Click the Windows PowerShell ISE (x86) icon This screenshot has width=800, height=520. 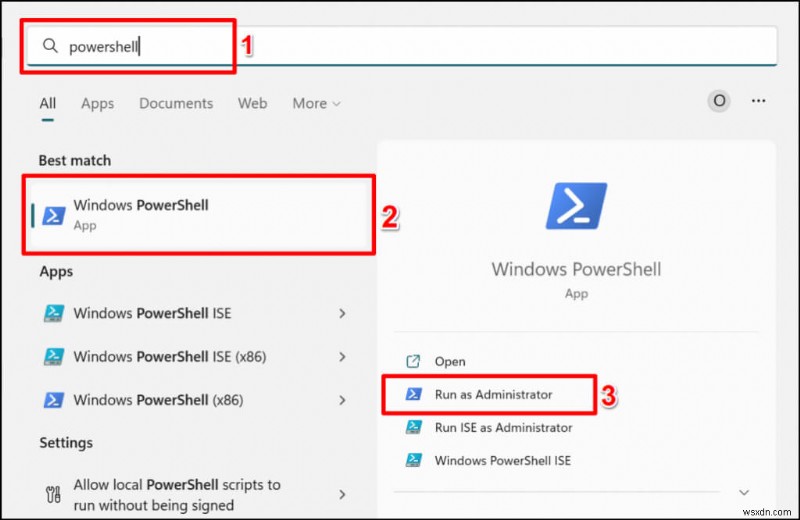[54, 356]
